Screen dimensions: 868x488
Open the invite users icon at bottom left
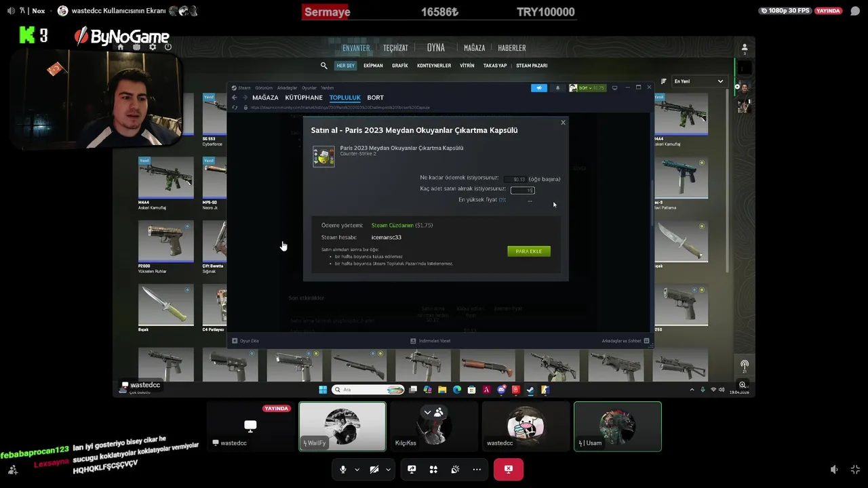tap(12, 470)
